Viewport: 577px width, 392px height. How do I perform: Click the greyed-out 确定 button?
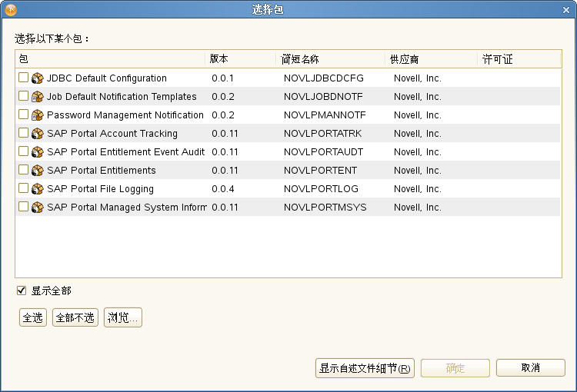[x=455, y=368]
